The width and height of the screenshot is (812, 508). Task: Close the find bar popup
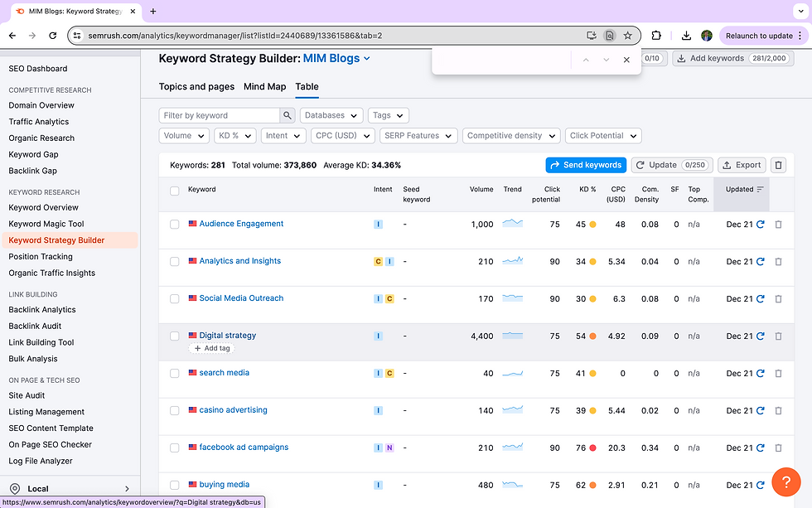click(x=626, y=60)
